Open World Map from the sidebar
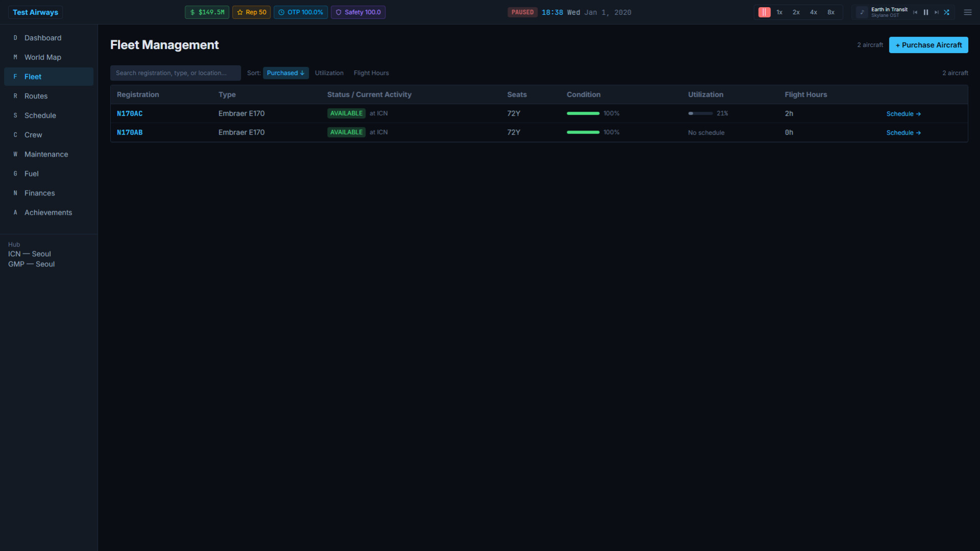Image resolution: width=980 pixels, height=551 pixels. pyautogui.click(x=48, y=57)
